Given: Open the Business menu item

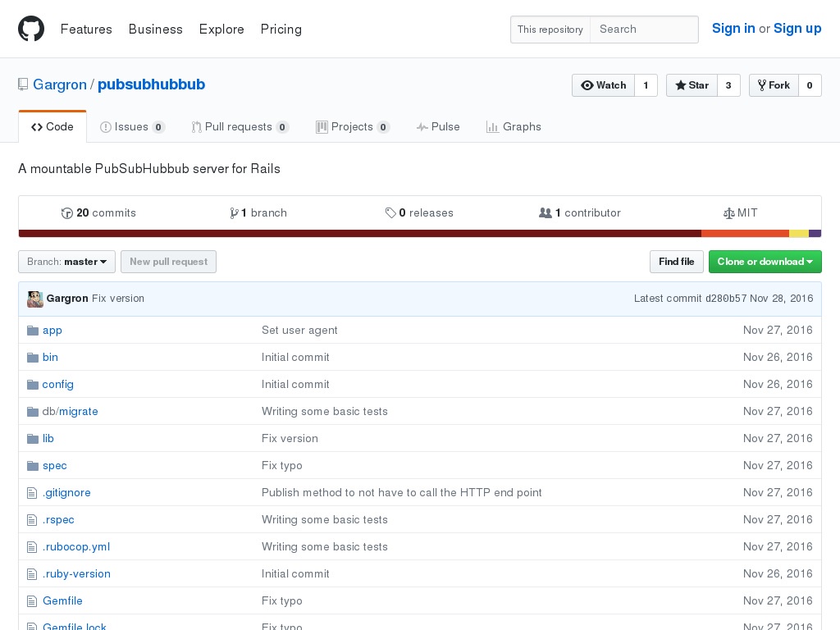Looking at the screenshot, I should [x=155, y=30].
